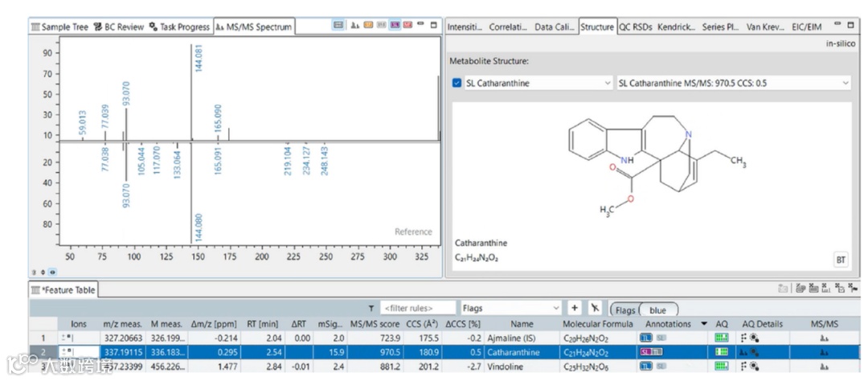The image size is (868, 381).
Task: Click the delete-checklist icon in Feature Table toolbar
Action: point(840,289)
